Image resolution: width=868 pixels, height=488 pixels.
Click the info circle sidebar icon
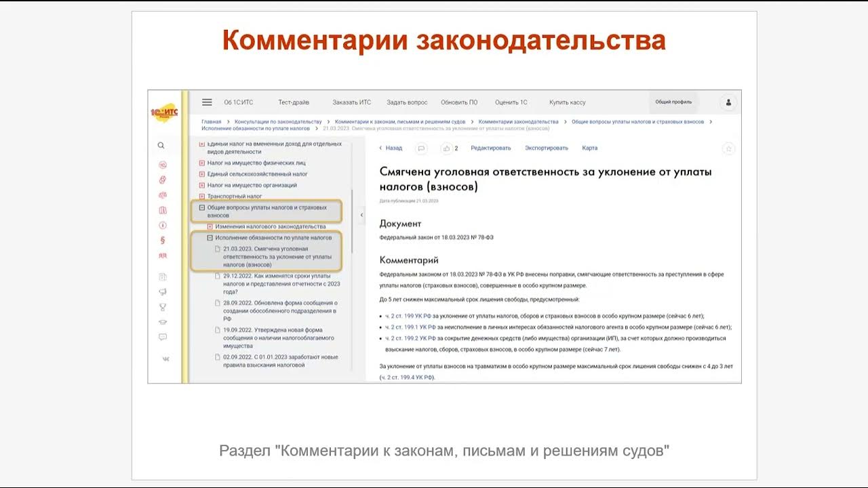click(162, 225)
